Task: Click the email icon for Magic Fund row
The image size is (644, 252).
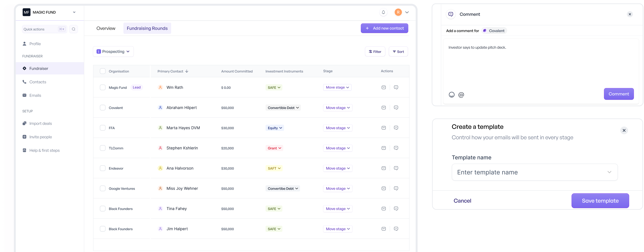Action: 383,87
